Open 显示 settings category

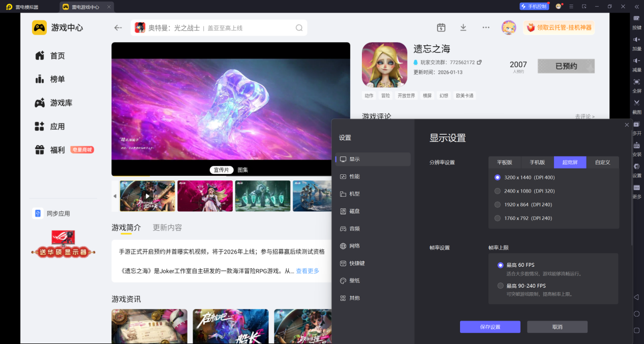[x=373, y=159]
